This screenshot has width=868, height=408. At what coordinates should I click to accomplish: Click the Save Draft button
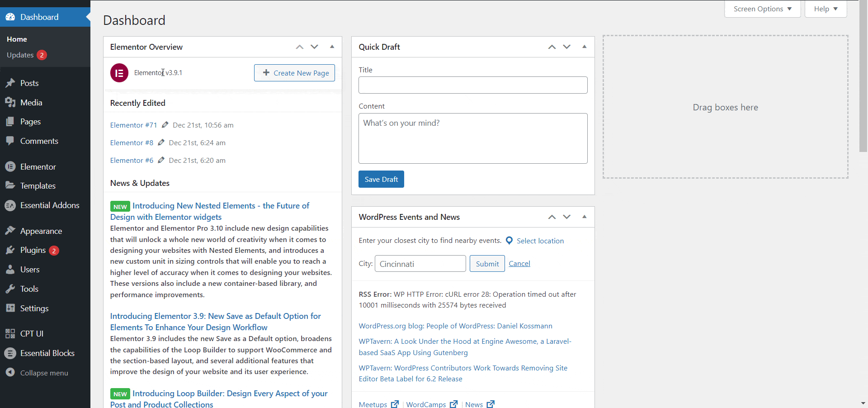381,179
